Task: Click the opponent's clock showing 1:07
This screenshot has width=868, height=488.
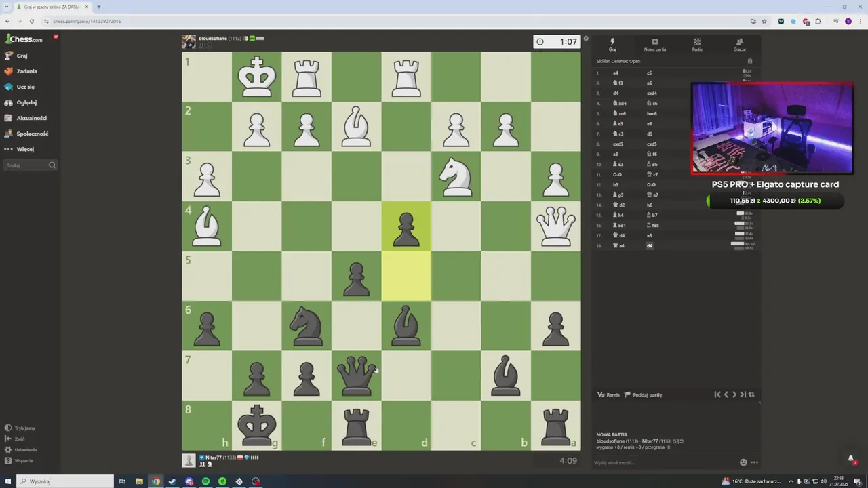Action: pos(557,42)
